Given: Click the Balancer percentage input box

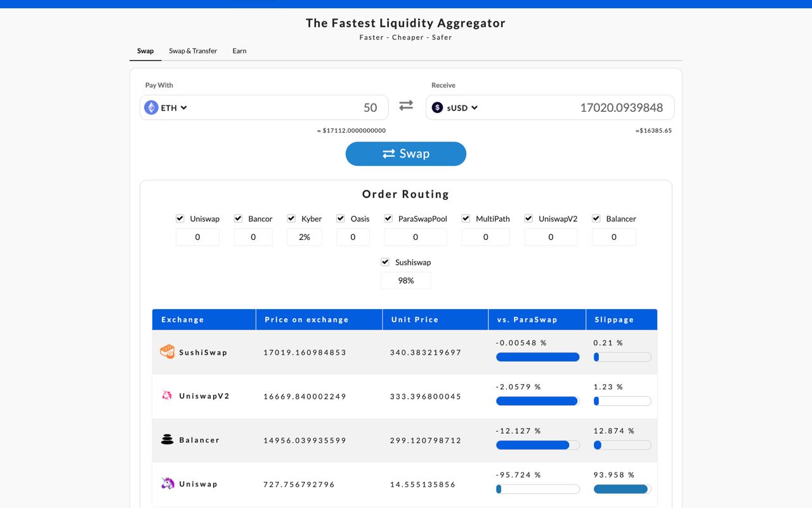Looking at the screenshot, I should (614, 237).
